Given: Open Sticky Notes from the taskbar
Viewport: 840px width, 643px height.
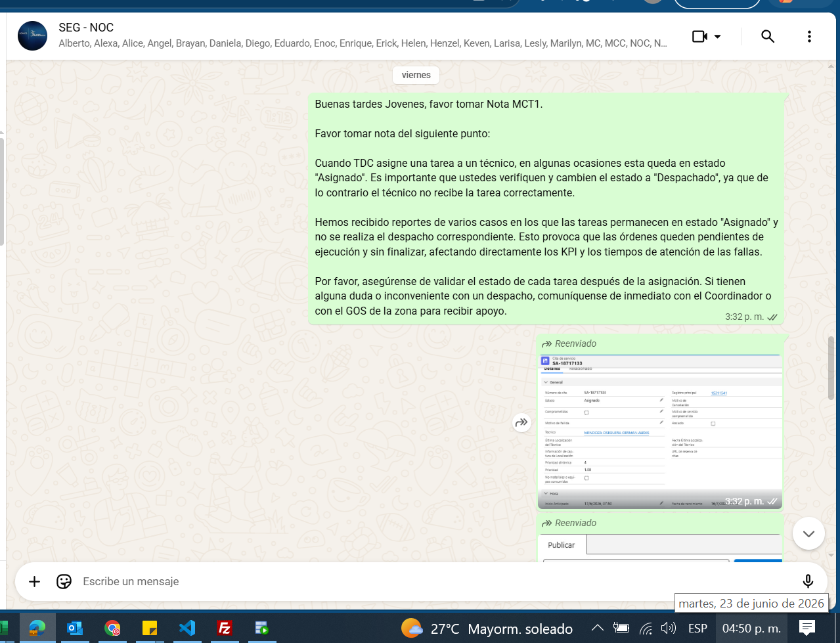Looking at the screenshot, I should 150,628.
